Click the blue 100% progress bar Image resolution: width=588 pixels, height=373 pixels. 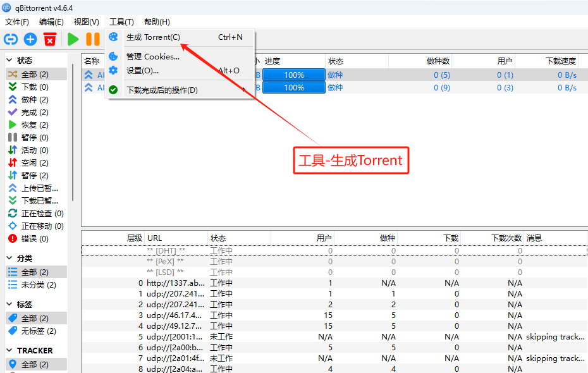pyautogui.click(x=293, y=75)
